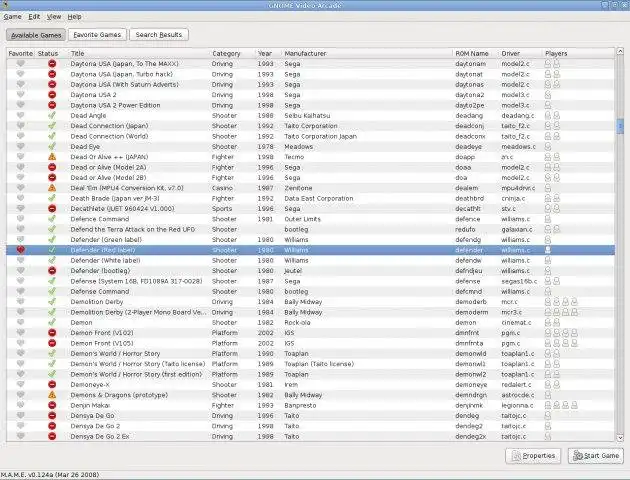Open the Game menu
630x480 pixels.
coord(12,17)
